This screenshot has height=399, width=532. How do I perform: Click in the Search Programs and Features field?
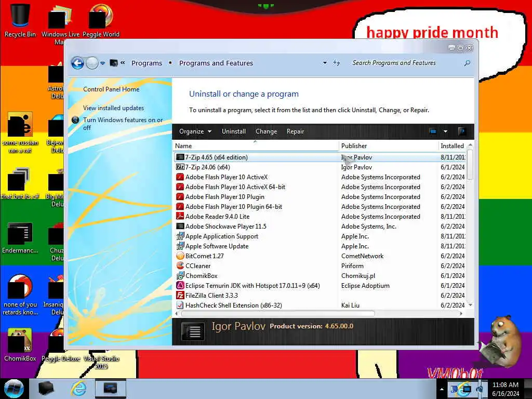(x=405, y=63)
